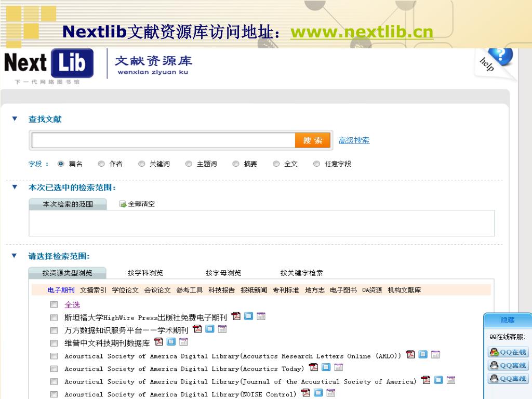Collapse the 查找文献 section triangle

click(x=15, y=118)
